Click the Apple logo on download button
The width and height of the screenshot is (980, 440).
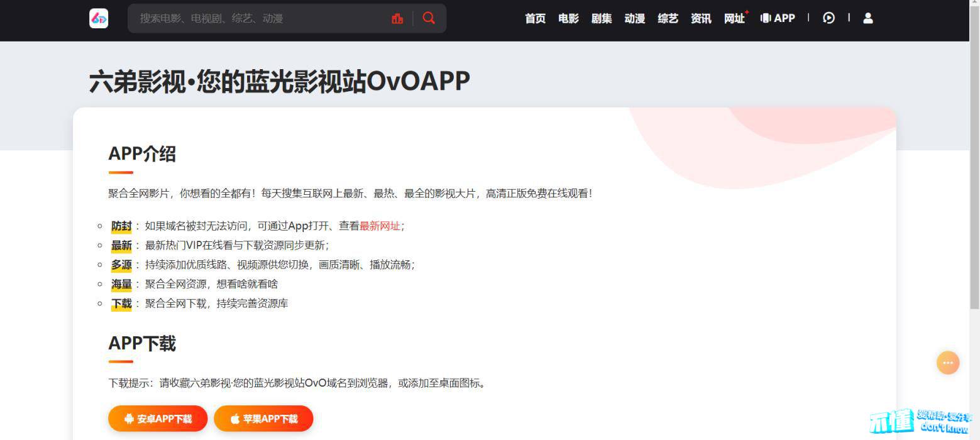click(234, 419)
